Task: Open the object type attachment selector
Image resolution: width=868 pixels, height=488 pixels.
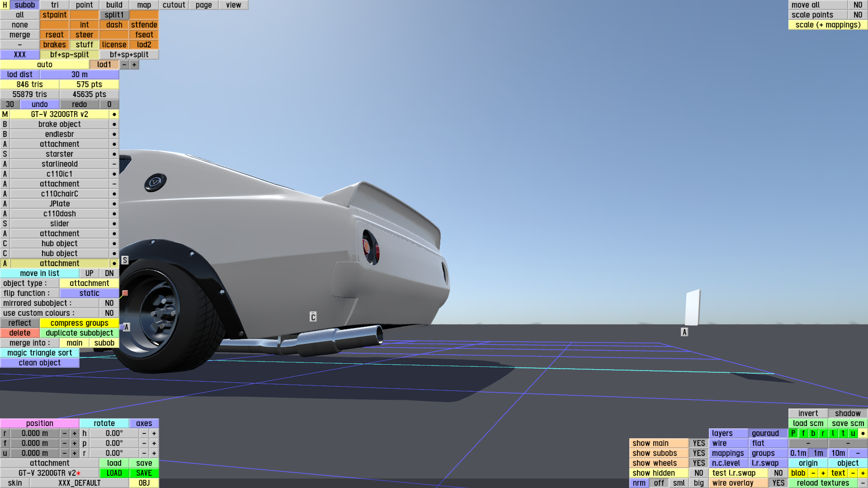Action: [x=89, y=283]
